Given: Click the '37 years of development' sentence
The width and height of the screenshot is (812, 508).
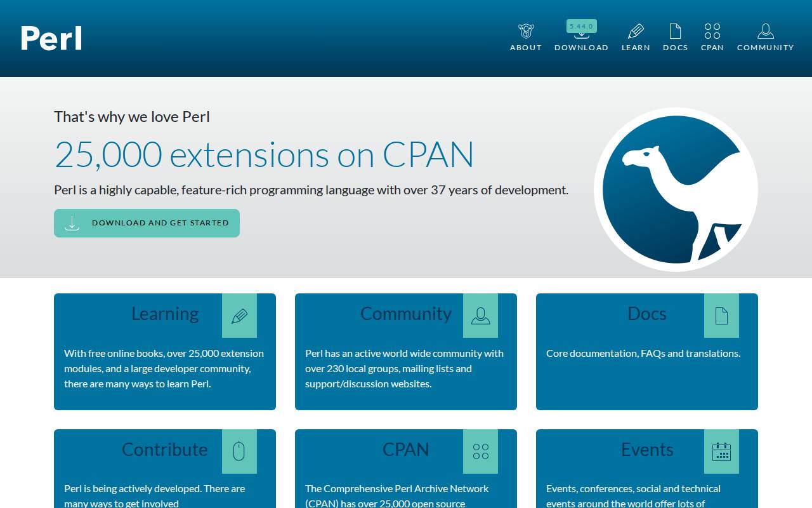Looking at the screenshot, I should (x=311, y=190).
